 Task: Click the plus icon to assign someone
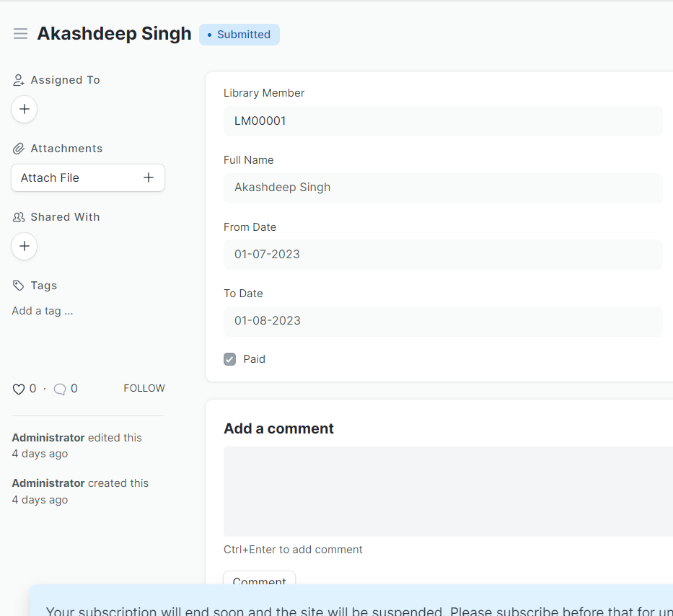(x=24, y=109)
